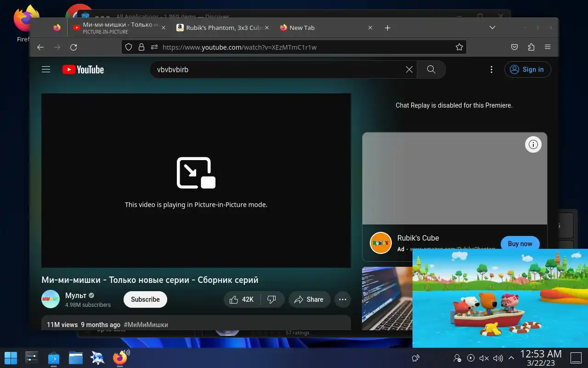Open the YouTube guide hamburger menu
The width and height of the screenshot is (588, 368).
46,69
